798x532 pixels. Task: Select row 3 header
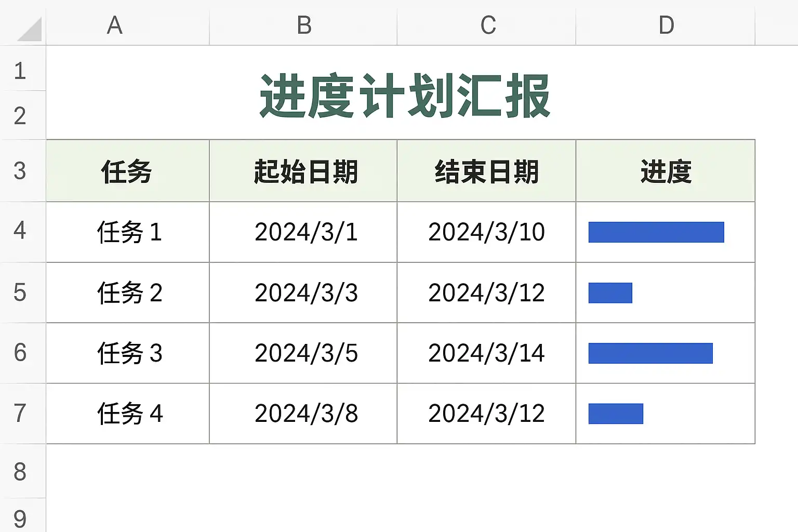20,171
